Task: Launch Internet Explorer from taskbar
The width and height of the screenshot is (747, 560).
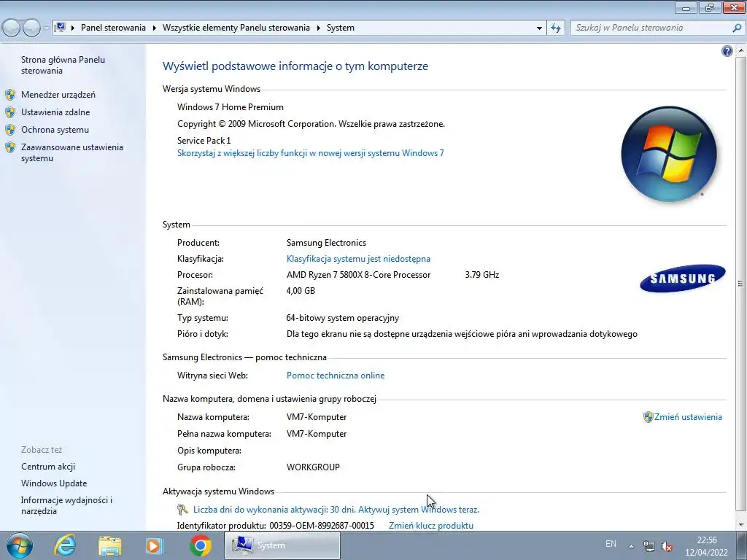Action: [65, 545]
